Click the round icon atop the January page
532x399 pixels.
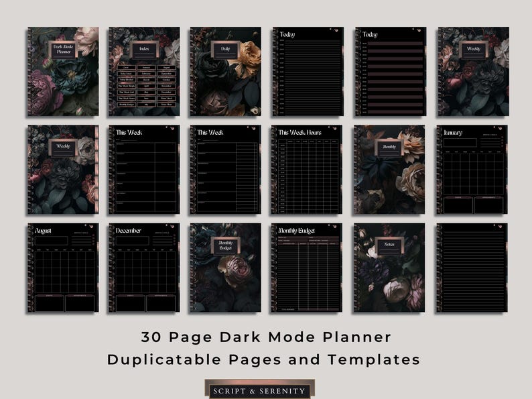click(x=500, y=128)
